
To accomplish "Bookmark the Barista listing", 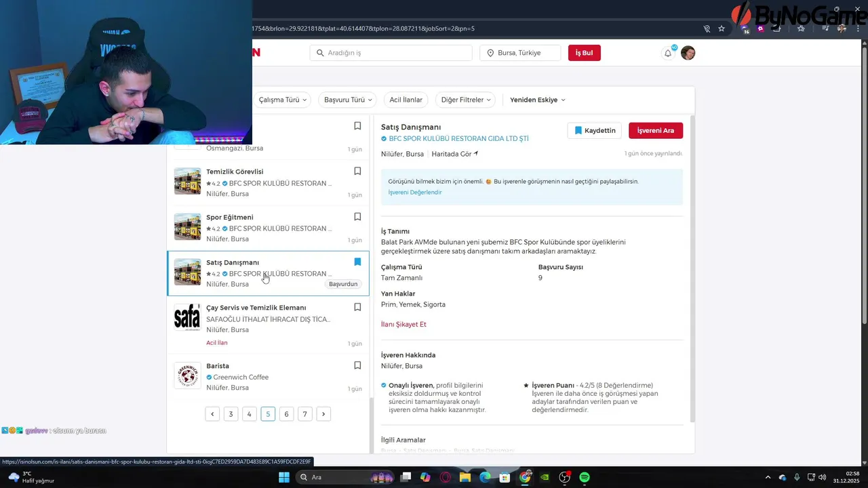I will (x=357, y=365).
